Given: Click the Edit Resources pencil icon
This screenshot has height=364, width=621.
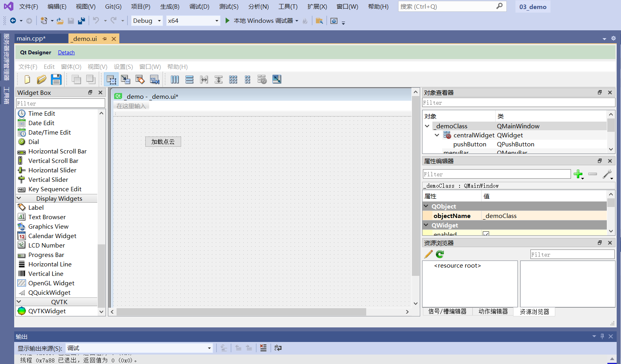Looking at the screenshot, I should click(428, 254).
